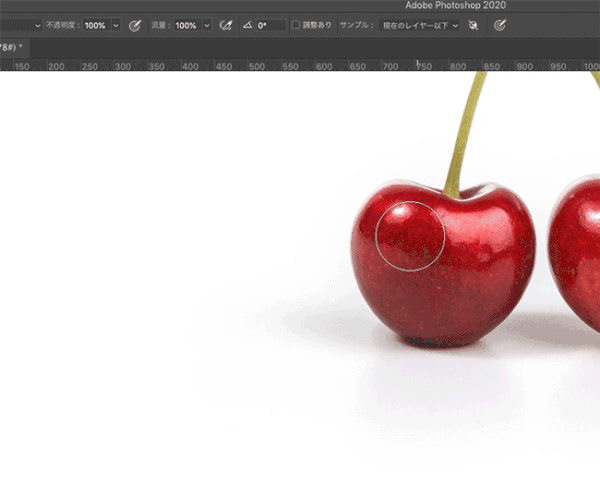
Task: Enable the 調整あり checkbox
Action: click(x=295, y=25)
